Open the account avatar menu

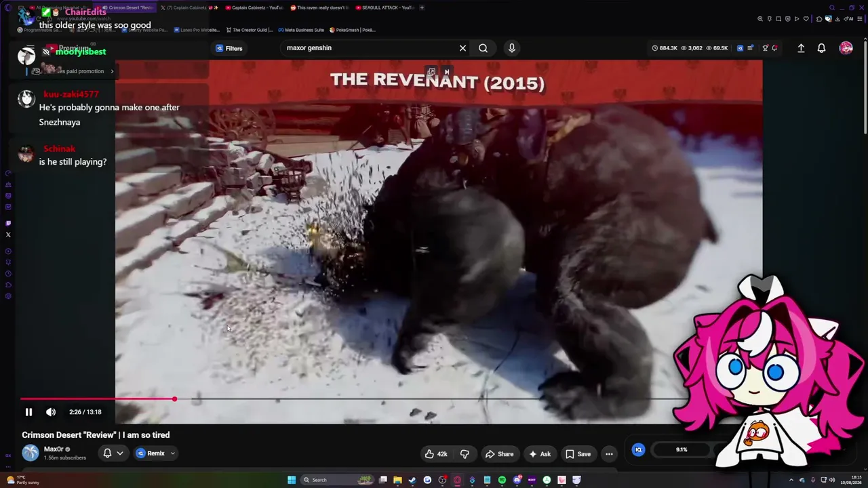[846, 48]
